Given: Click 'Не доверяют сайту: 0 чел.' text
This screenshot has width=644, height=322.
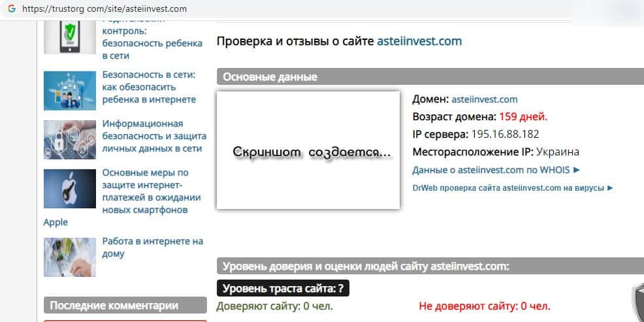Looking at the screenshot, I should [485, 306].
